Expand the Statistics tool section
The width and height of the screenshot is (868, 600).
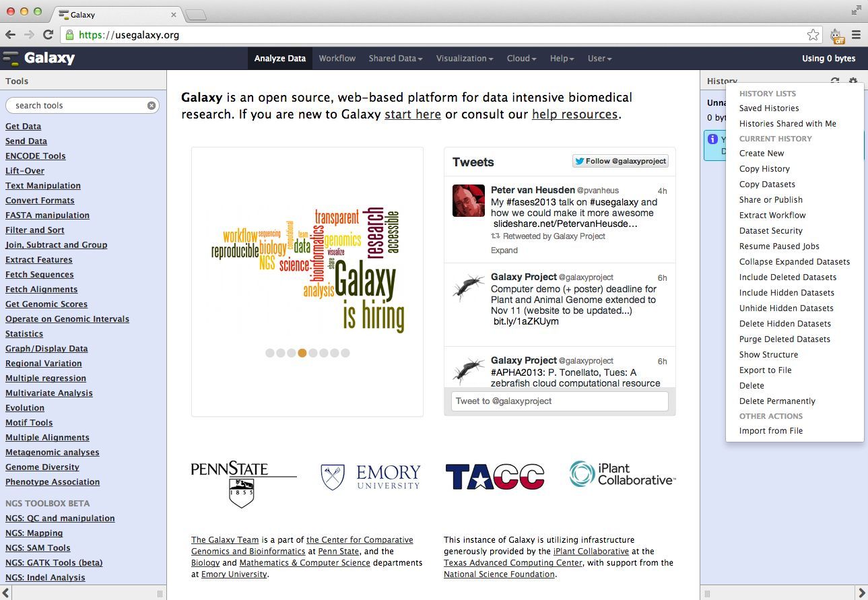[24, 333]
